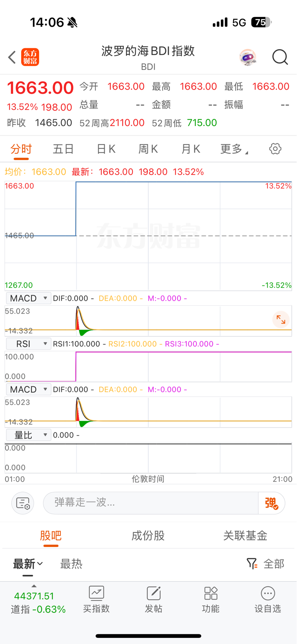Open the search magnifier icon
This screenshot has width=297, height=644.
pyautogui.click(x=280, y=57)
